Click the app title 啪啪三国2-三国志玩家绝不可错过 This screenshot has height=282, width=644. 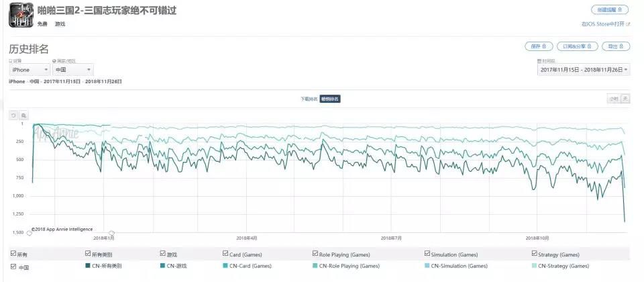107,10
